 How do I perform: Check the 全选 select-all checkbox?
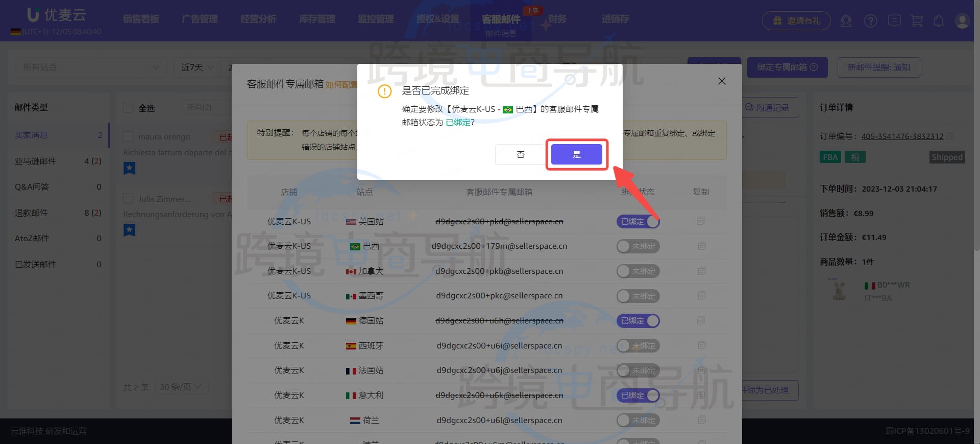(x=128, y=108)
